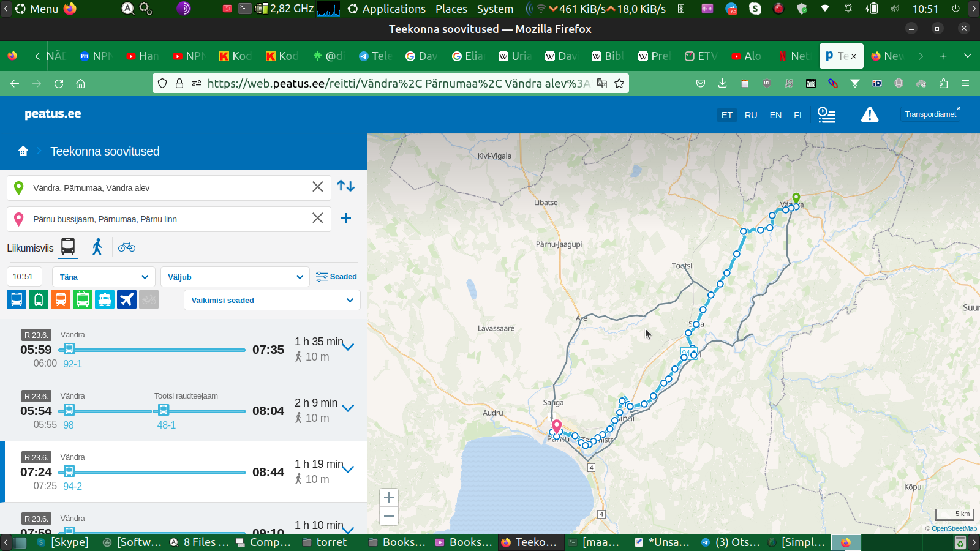This screenshot has height=551, width=980.
Task: Select walking as the travel mode
Action: (97, 247)
